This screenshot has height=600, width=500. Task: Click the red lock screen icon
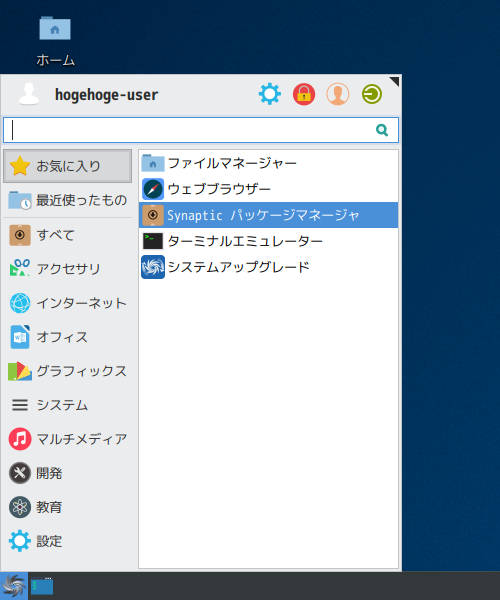[x=304, y=94]
